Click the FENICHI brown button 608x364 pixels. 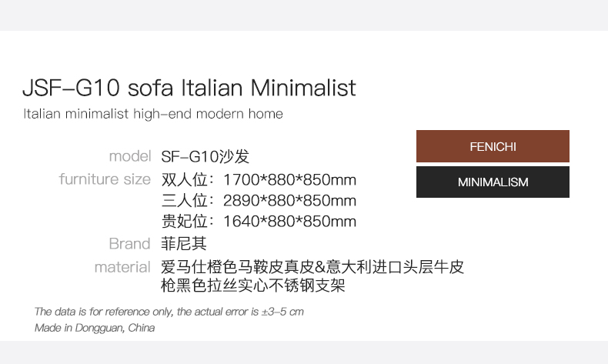(x=493, y=146)
